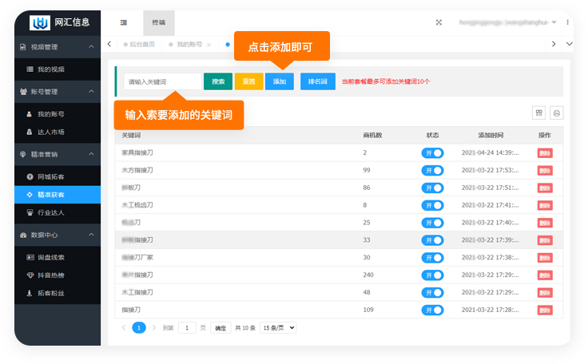Image resolution: width=588 pixels, height=364 pixels.
Task: Open 拓客粉丝 in sidebar
Action: click(51, 293)
